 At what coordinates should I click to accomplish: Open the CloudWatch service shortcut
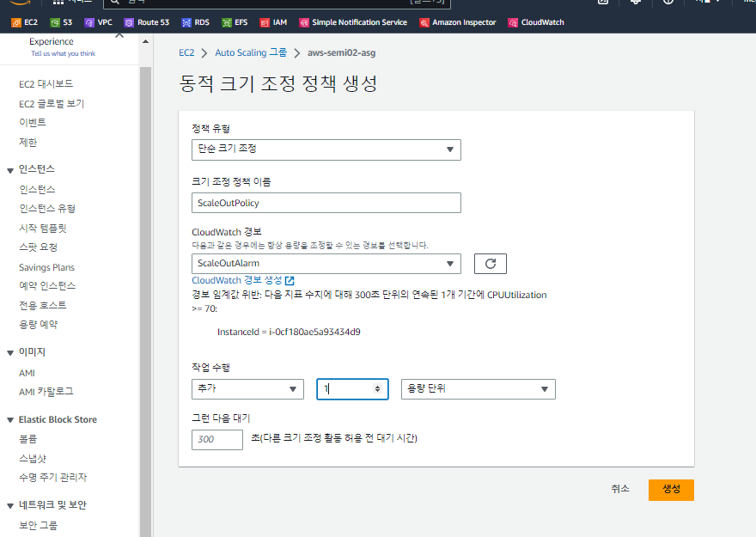(536, 22)
